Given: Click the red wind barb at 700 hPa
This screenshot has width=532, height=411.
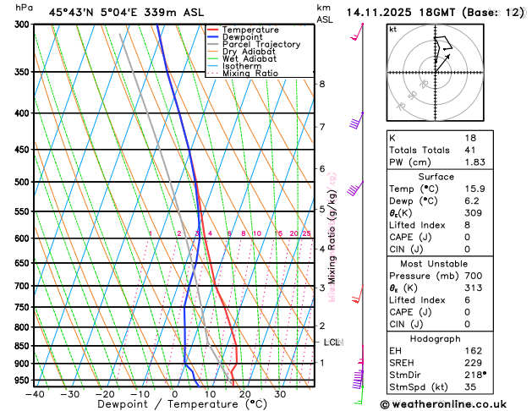Looking at the screenshot, I should (x=358, y=294).
